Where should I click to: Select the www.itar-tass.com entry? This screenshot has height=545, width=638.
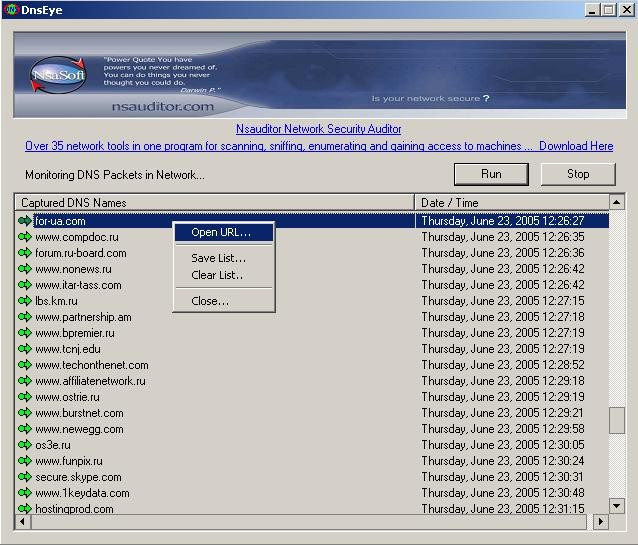tap(78, 285)
